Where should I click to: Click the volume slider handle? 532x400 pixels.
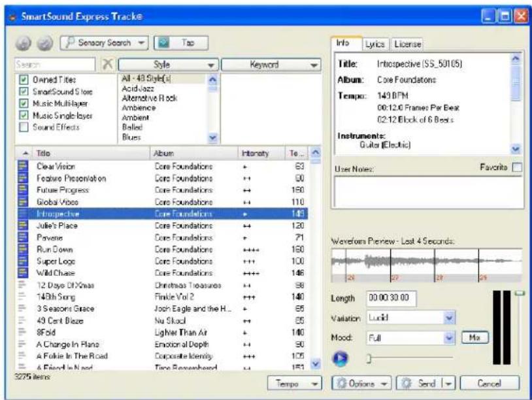point(520,293)
